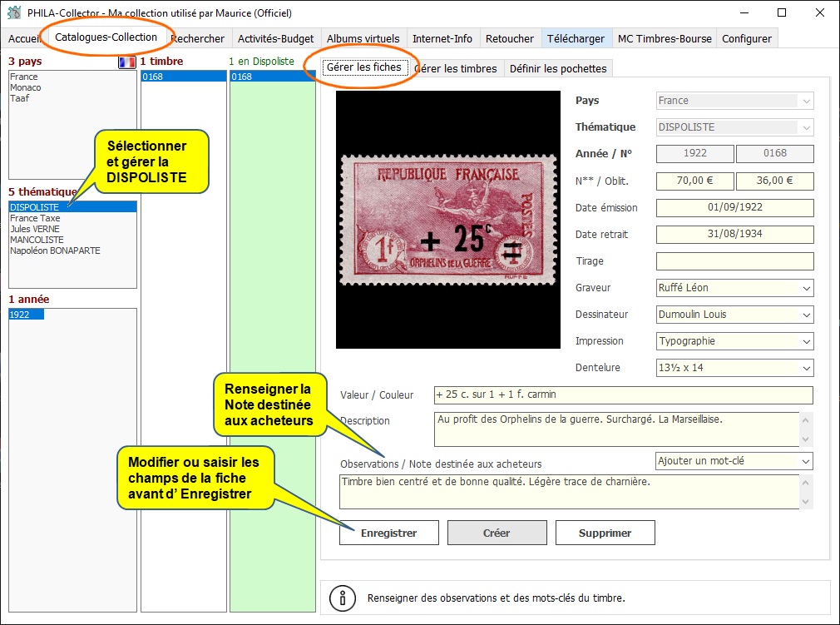Open the Ajouter un mot-clé dropdown
The width and height of the screenshot is (840, 625).
click(x=734, y=461)
